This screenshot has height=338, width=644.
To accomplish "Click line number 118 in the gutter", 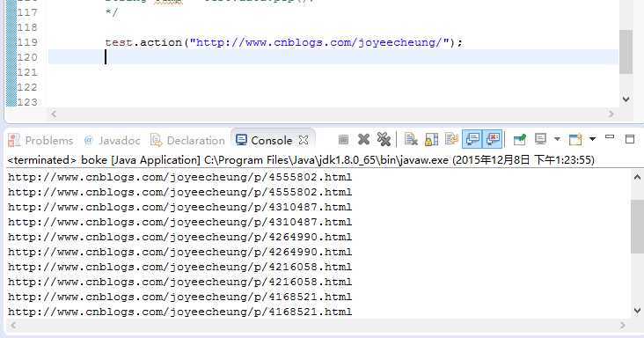I will [27, 27].
